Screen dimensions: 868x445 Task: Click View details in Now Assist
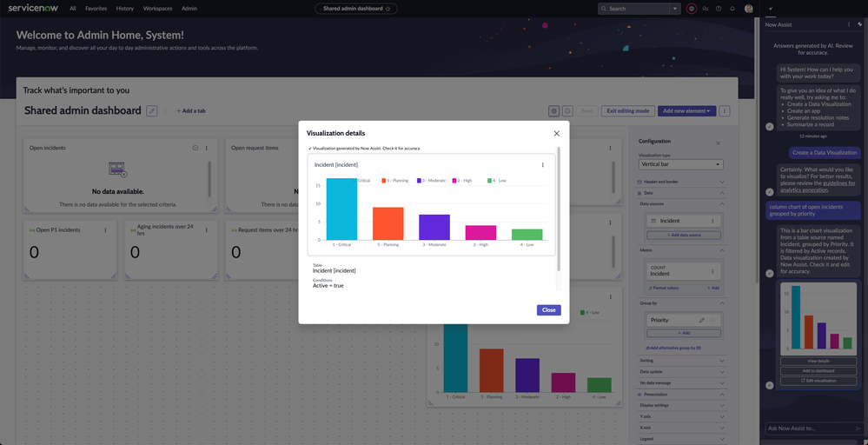point(818,361)
